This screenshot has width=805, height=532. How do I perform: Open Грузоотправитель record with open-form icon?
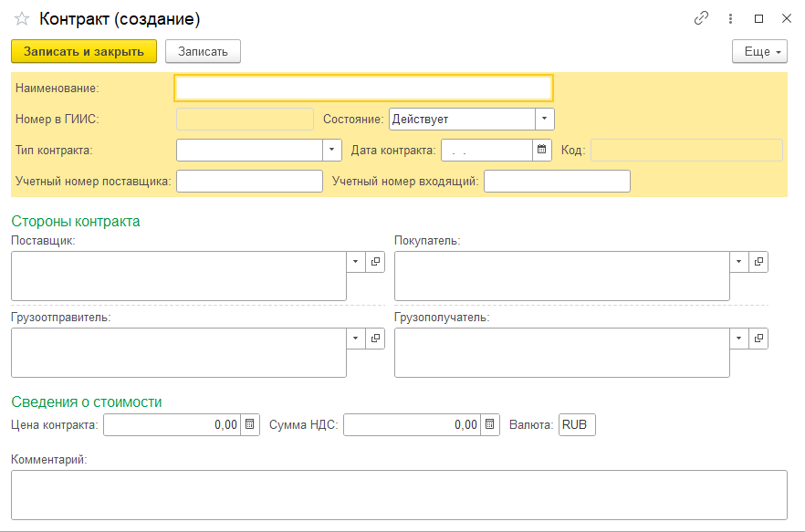(375, 339)
